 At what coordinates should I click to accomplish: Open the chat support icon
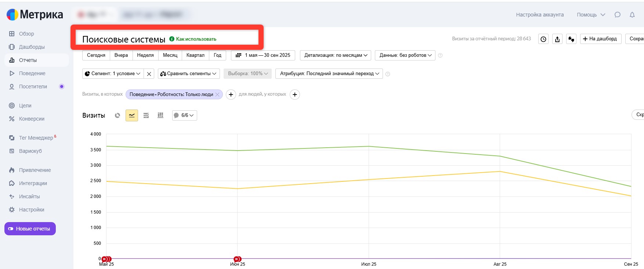tap(618, 15)
